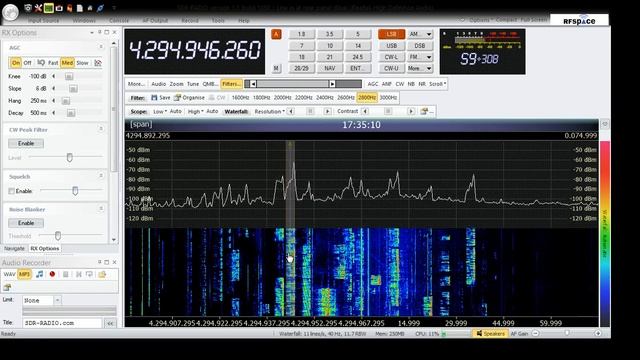Click the heart icon at spectrum top-right

pyautogui.click(x=604, y=124)
